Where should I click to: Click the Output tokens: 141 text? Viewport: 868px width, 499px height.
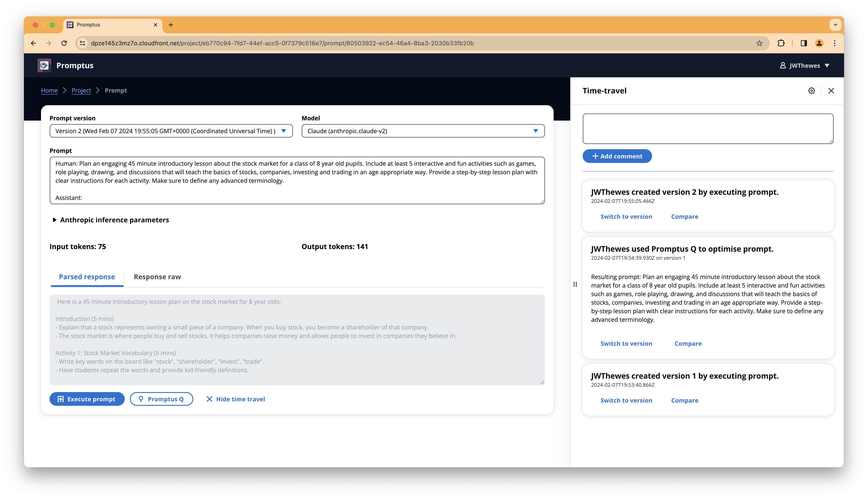click(335, 247)
